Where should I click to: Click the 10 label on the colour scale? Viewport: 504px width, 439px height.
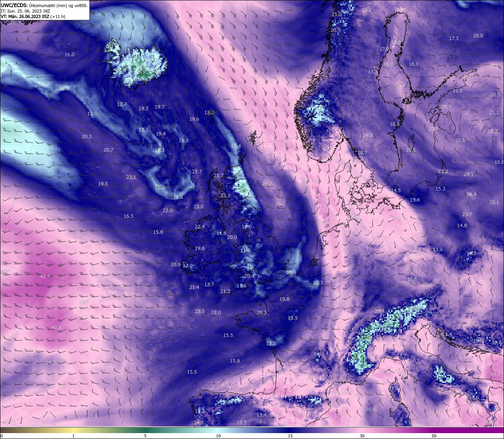pyautogui.click(x=218, y=436)
